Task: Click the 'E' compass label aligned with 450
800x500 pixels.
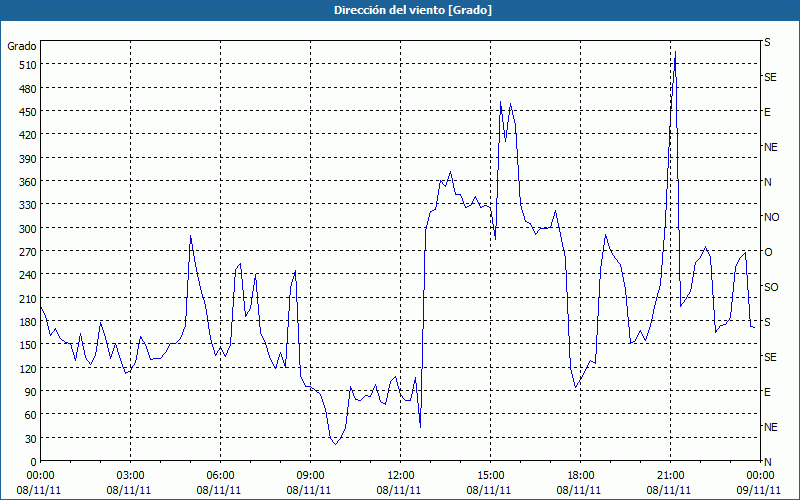Action: (x=767, y=112)
